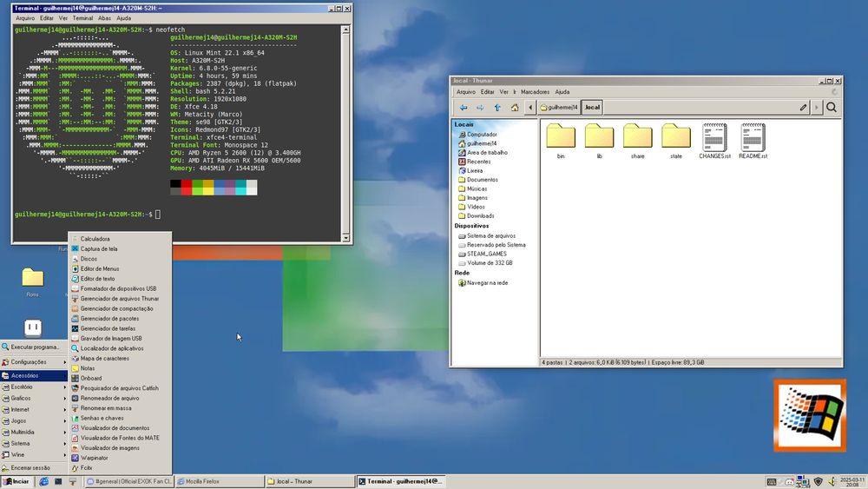This screenshot has height=489, width=868.
Task: Expand the Jogos submenu
Action: pyautogui.click(x=34, y=421)
